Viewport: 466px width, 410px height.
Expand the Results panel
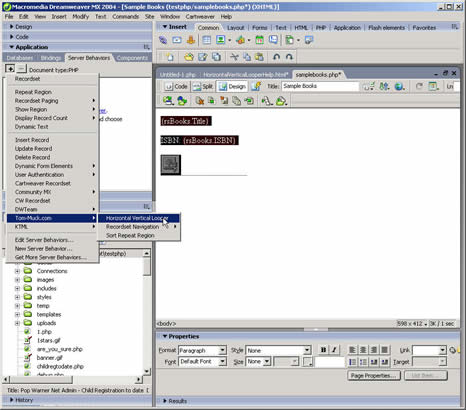pyautogui.click(x=165, y=401)
